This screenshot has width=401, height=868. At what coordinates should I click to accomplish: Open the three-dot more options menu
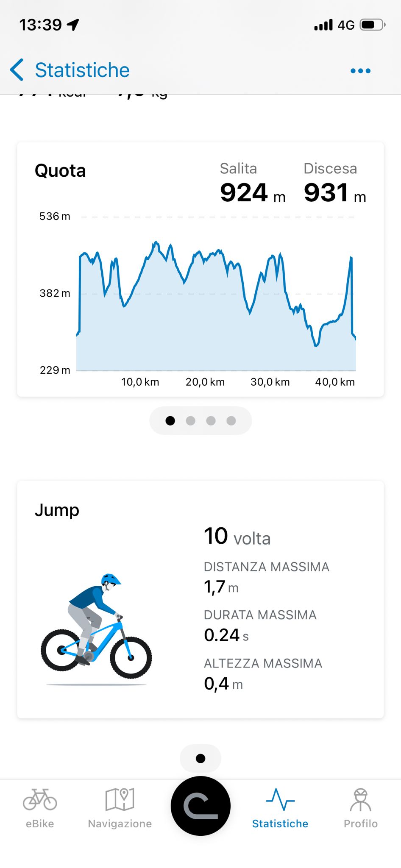[x=360, y=71]
